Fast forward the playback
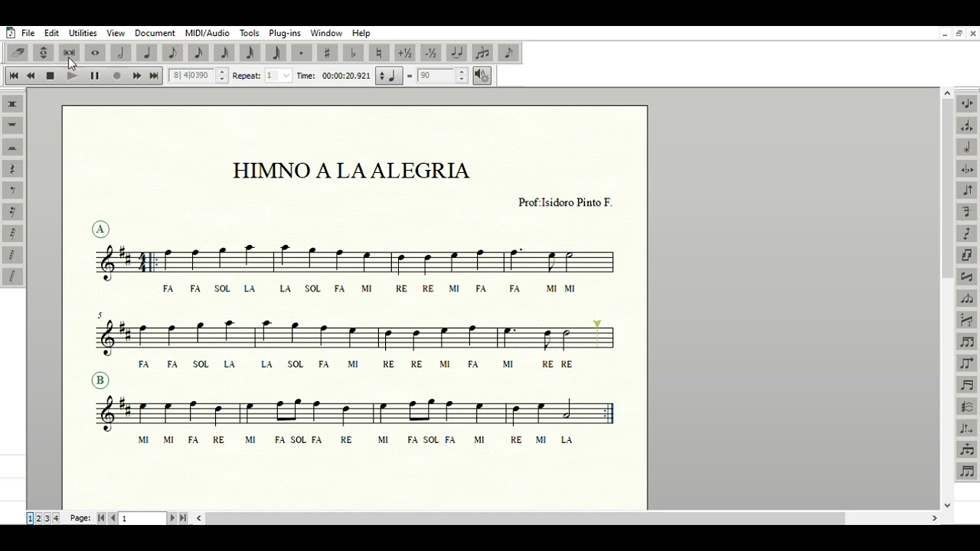Screen dimensions: 980x551 click(137, 76)
